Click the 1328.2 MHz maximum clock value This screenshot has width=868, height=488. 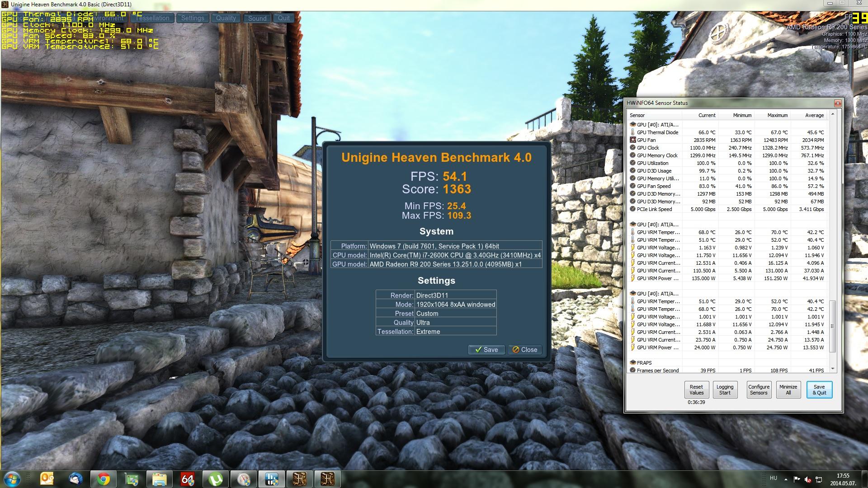pyautogui.click(x=774, y=148)
